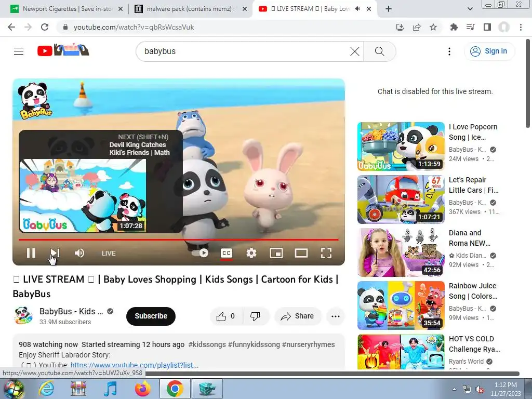532x399 pixels.
Task: Pause the live stream video
Action: click(x=31, y=253)
